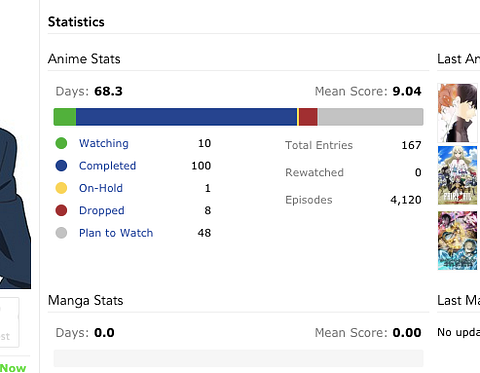The width and height of the screenshot is (480, 373).
Task: Click the green segment of stats bar
Action: [x=65, y=117]
